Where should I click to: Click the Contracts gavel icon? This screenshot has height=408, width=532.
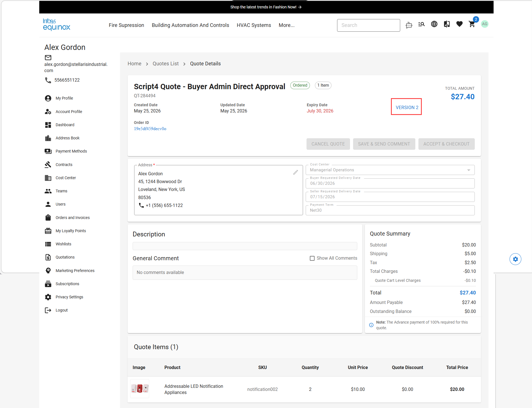click(x=48, y=165)
